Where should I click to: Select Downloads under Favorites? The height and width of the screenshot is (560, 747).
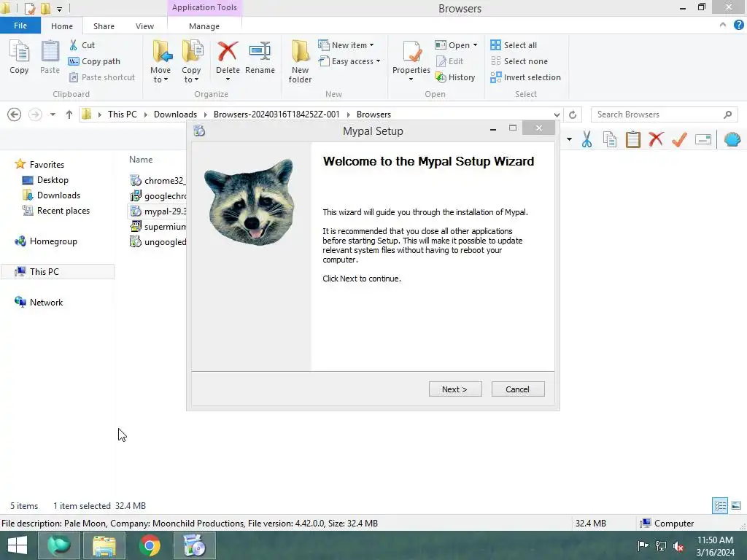[x=52, y=195]
